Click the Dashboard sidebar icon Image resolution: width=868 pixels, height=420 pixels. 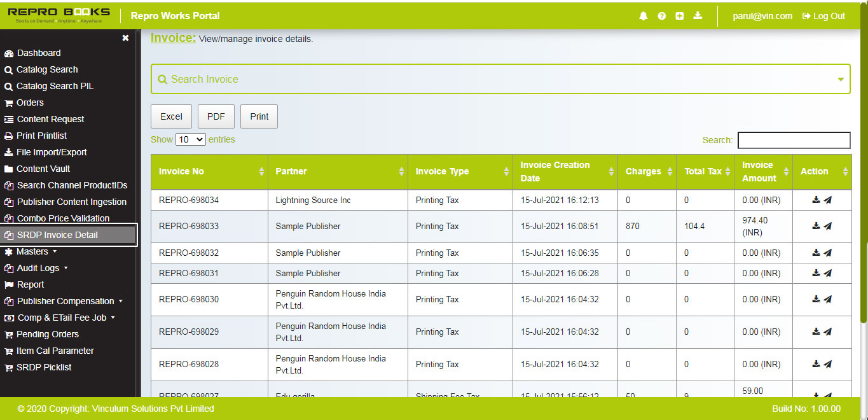click(x=10, y=53)
